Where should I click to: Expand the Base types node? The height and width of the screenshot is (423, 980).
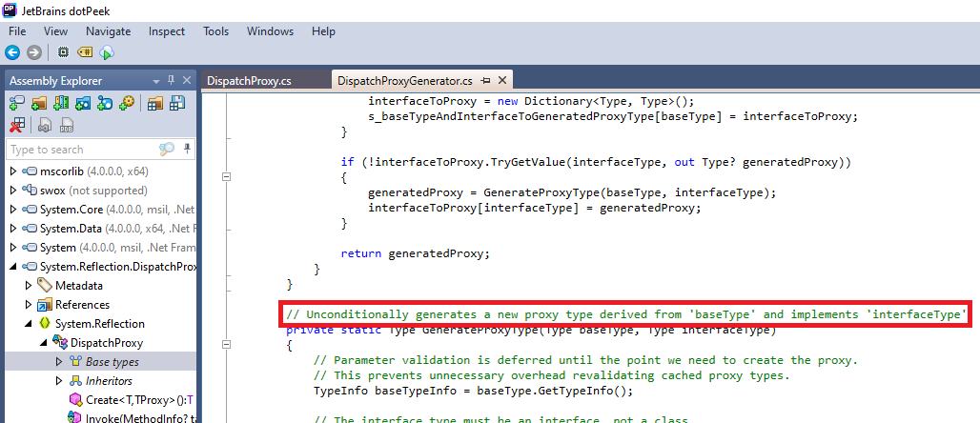(59, 361)
